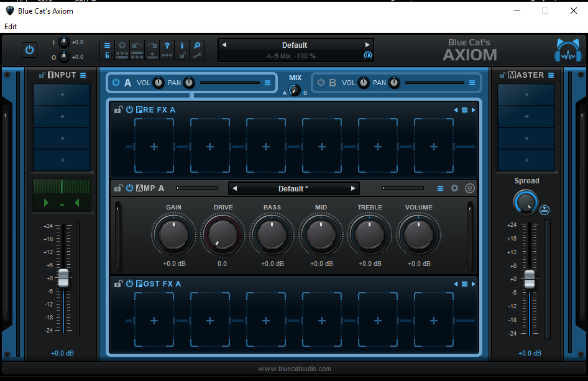588x381 pixels.
Task: Click the 'ii' toggle icon in toolbar
Action: (x=108, y=55)
